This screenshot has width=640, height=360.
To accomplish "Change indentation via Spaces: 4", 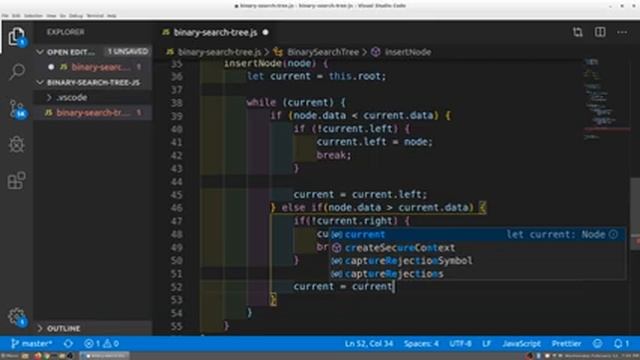I will tap(421, 344).
